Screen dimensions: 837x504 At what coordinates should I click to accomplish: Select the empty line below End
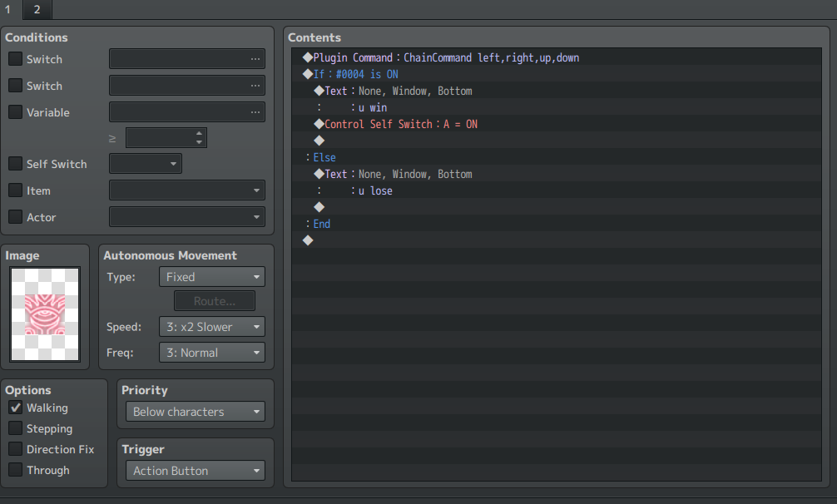pyautogui.click(x=557, y=240)
